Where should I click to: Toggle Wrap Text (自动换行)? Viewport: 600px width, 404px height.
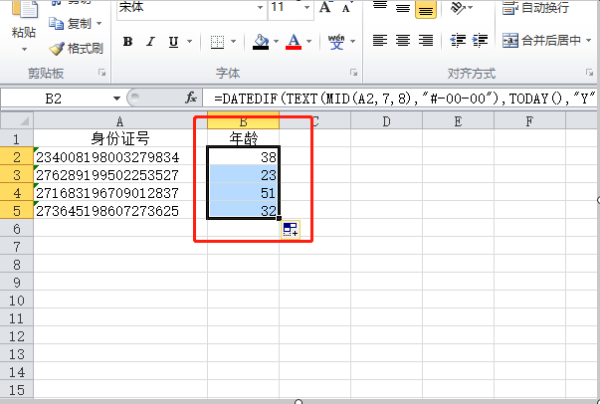[x=535, y=8]
